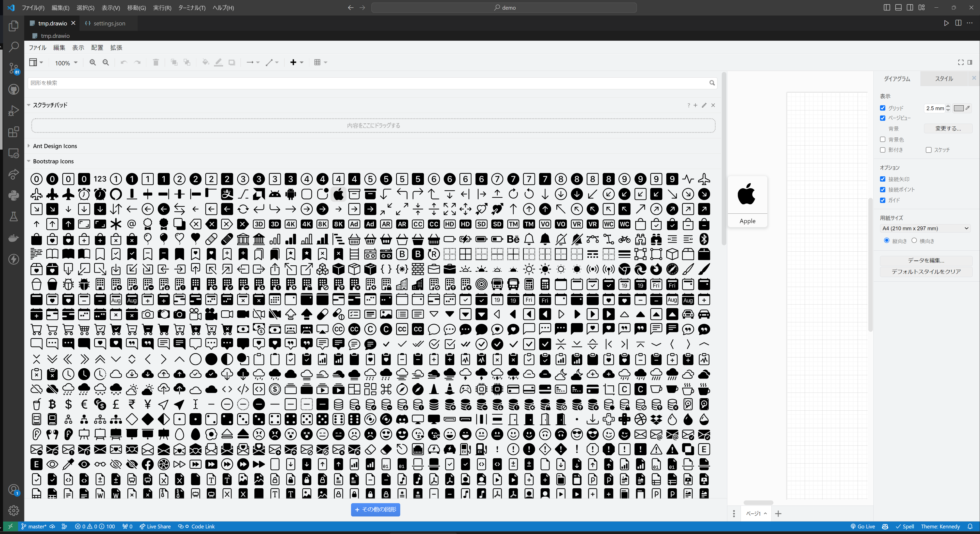The height and width of the screenshot is (534, 980).
Task: Click the delete trash icon in toolbar
Action: coord(156,62)
